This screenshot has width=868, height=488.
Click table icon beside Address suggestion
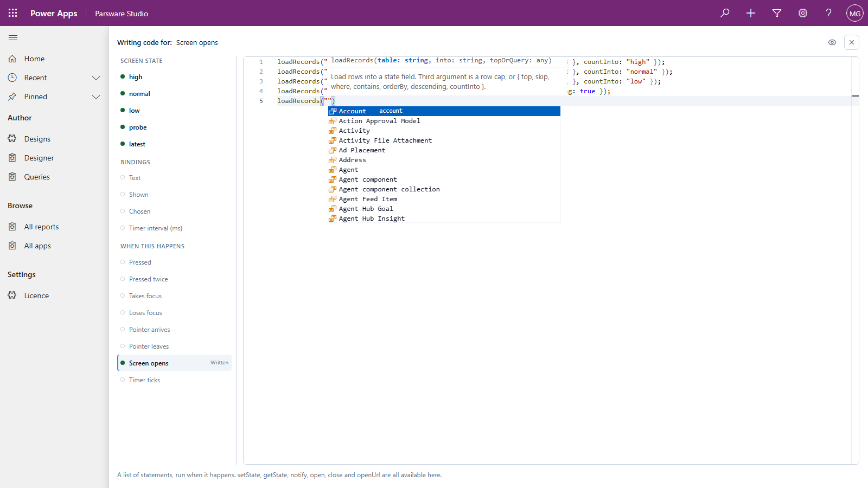pos(333,160)
